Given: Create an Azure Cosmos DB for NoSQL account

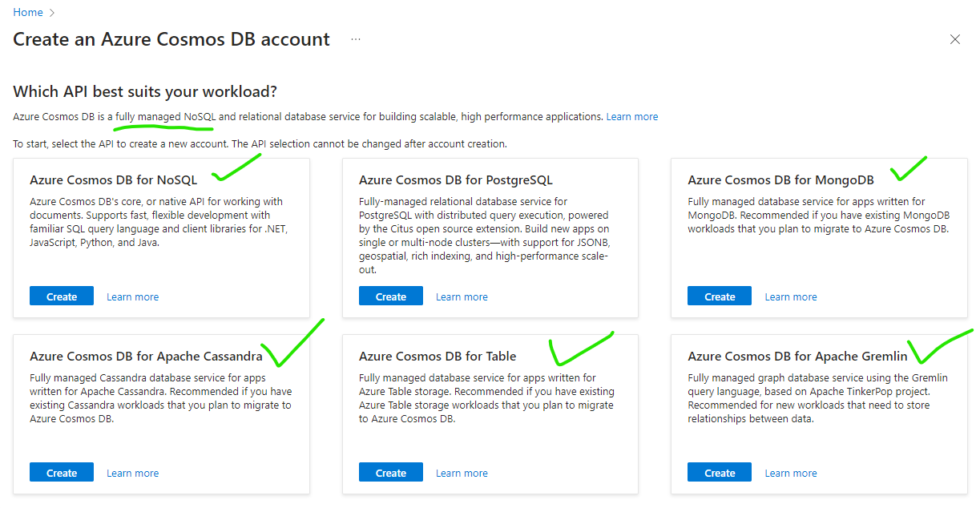Looking at the screenshot, I should pos(62,296).
